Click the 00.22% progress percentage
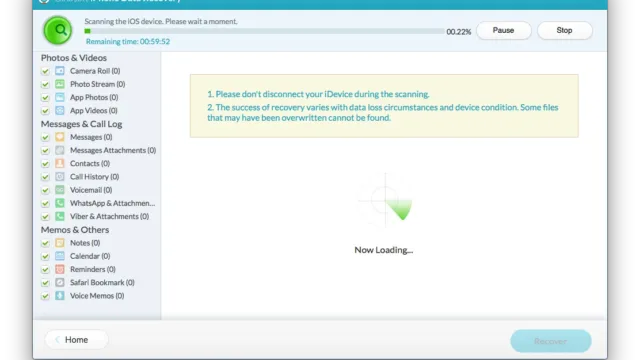 [459, 32]
